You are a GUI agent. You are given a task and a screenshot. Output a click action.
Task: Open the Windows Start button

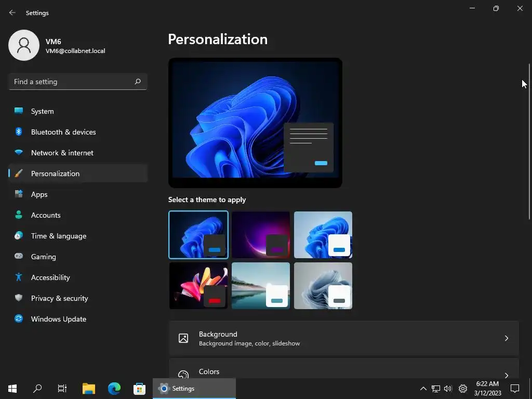tap(12, 389)
